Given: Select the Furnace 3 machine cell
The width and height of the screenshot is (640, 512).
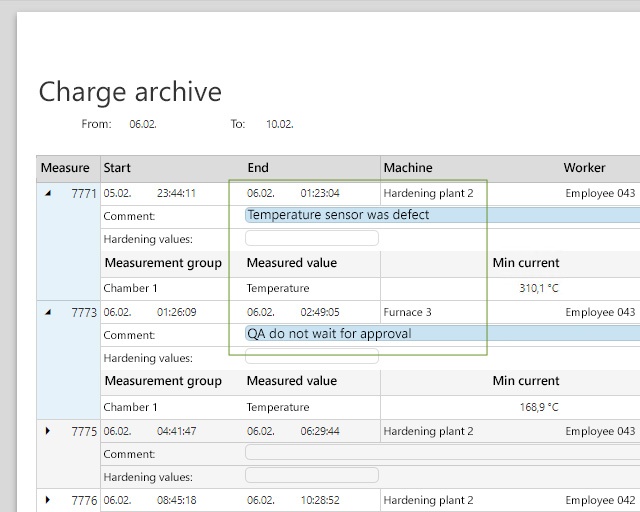Looking at the screenshot, I should (x=408, y=312).
